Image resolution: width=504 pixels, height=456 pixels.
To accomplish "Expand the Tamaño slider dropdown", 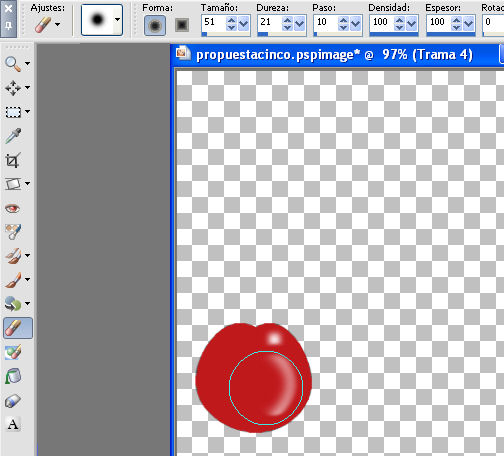I will (x=244, y=24).
